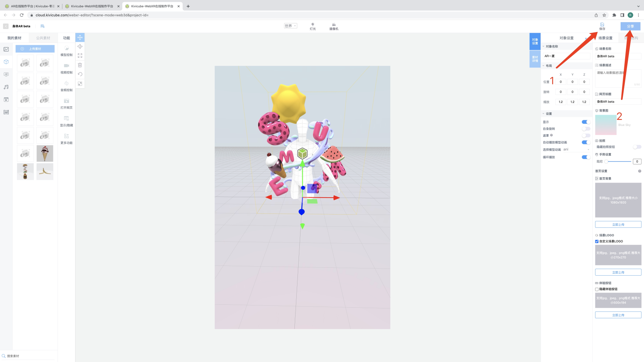
Task: Select the rotate transform tool
Action: click(x=80, y=46)
